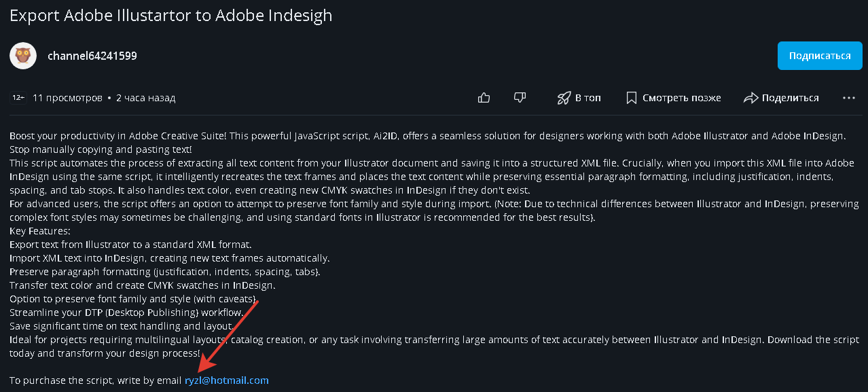The image size is (868, 392).
Task: Subscribe with the Подписаться button
Action: (x=820, y=56)
